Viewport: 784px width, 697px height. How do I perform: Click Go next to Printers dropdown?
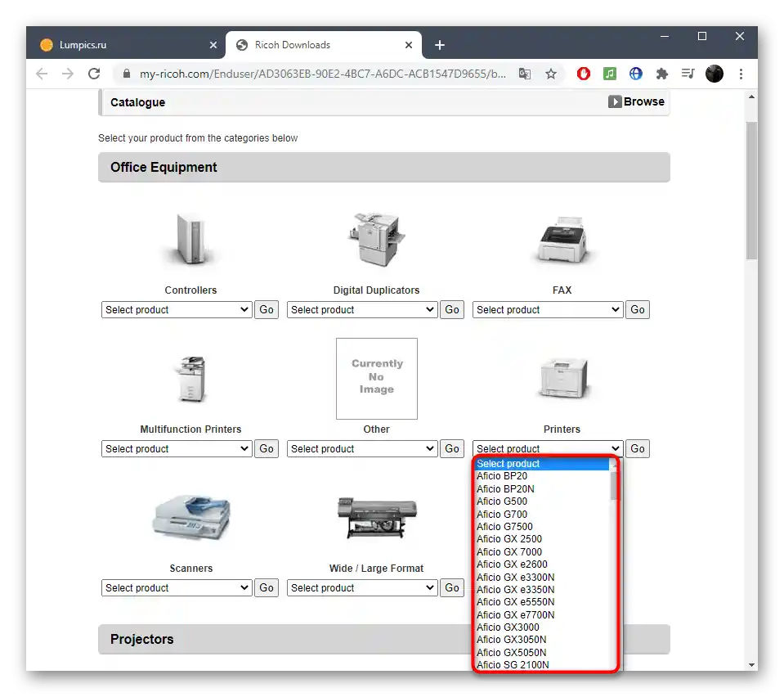point(638,449)
